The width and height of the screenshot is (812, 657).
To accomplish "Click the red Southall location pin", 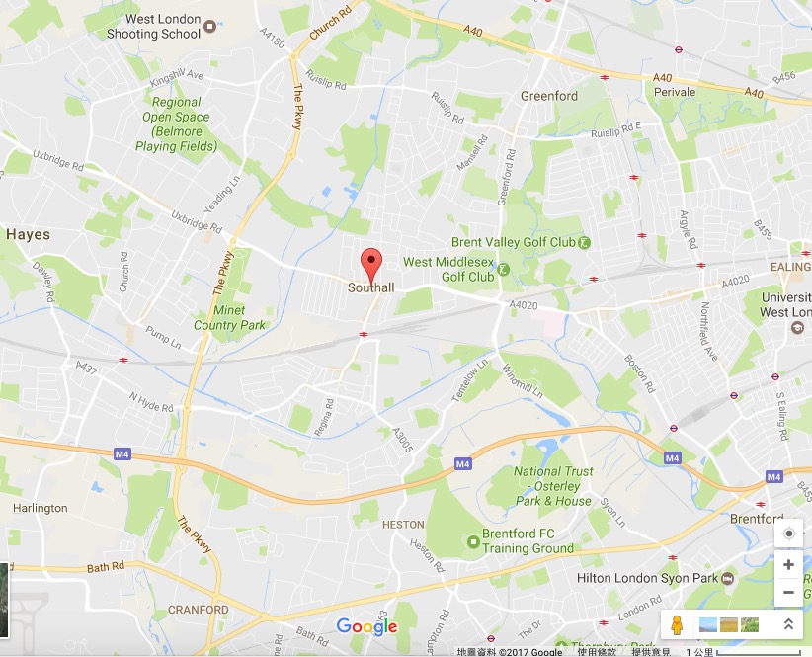I will click(371, 265).
